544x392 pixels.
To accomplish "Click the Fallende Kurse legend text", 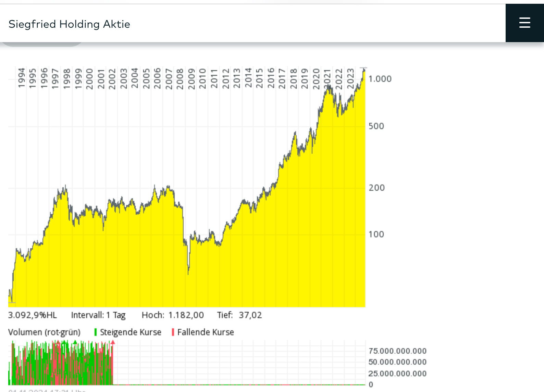I will [206, 332].
